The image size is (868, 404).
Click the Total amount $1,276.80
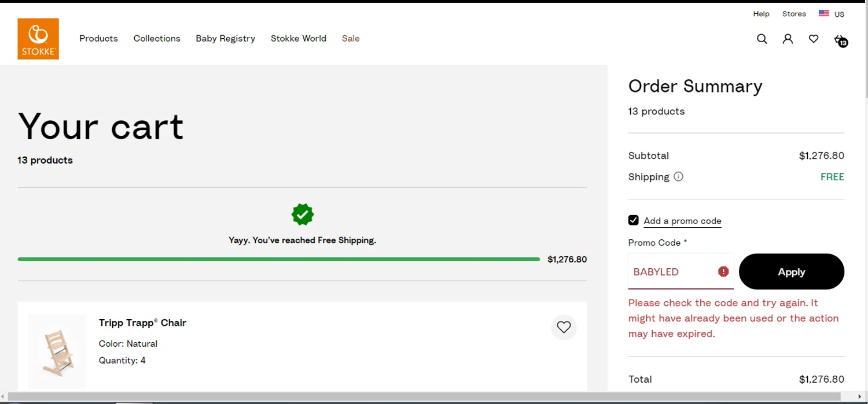[822, 379]
